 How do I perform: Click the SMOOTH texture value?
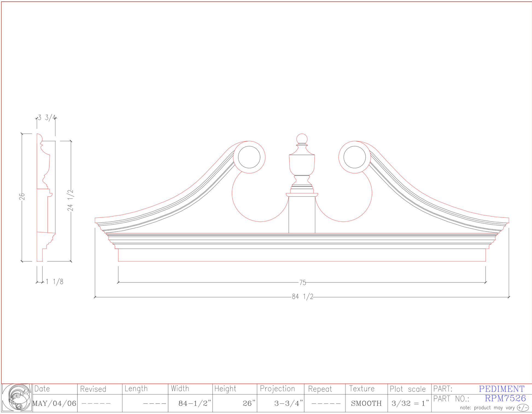coord(366,403)
